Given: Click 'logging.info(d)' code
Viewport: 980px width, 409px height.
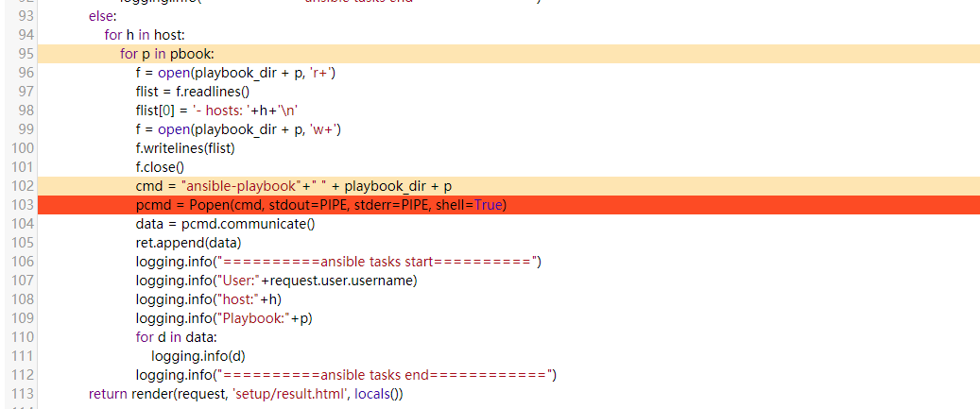Looking at the screenshot, I should pos(198,356).
